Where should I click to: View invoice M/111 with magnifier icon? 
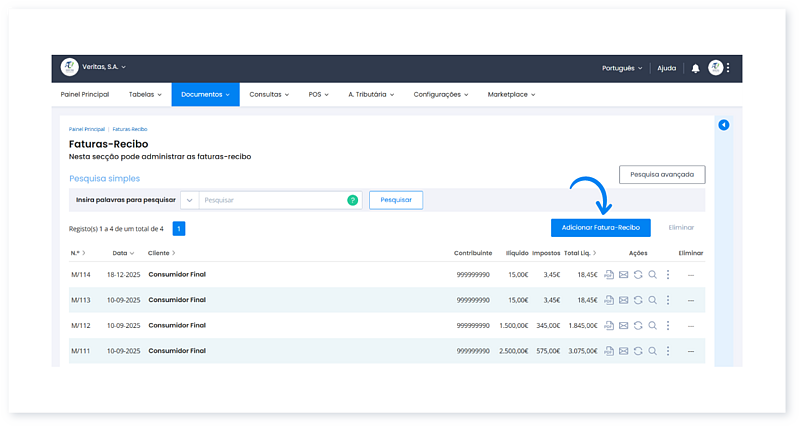(x=651, y=351)
